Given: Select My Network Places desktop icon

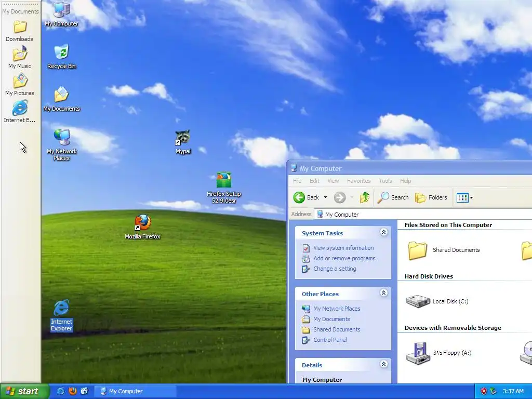Looking at the screenshot, I should pos(62,145).
